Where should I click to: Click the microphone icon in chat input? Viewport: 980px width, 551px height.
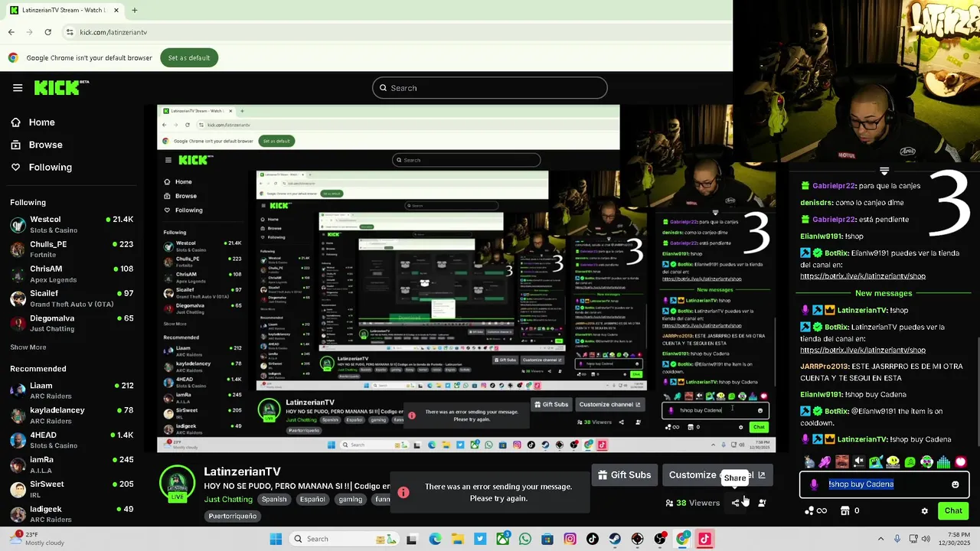(x=814, y=484)
